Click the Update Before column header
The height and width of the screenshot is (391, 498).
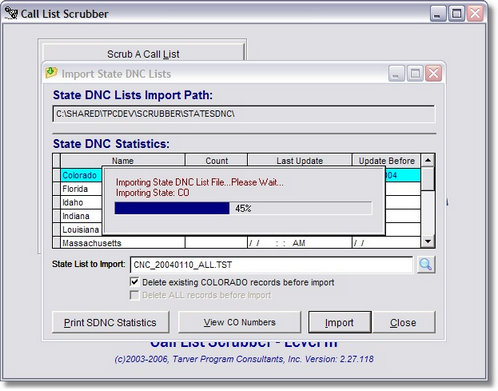(x=387, y=161)
